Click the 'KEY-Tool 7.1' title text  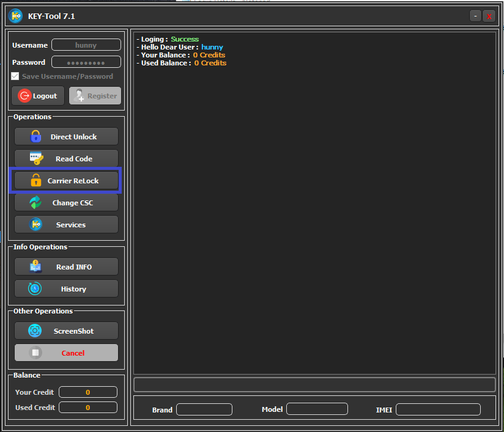click(51, 16)
